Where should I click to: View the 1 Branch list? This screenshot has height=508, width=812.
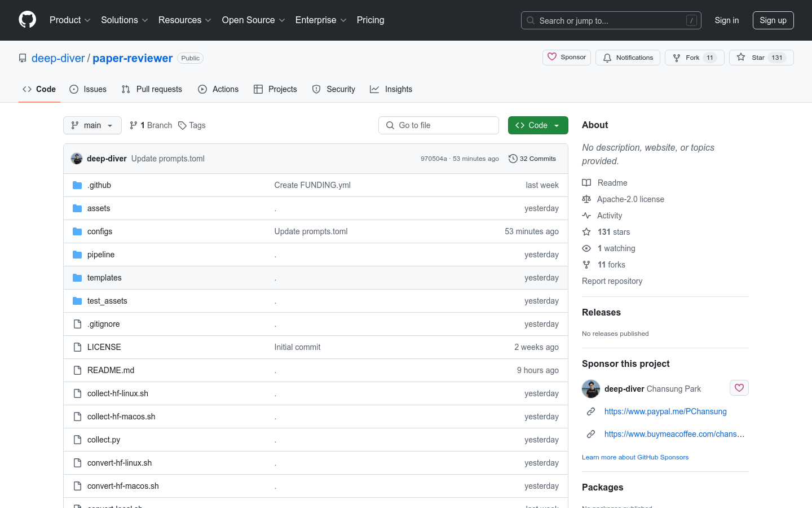click(151, 125)
